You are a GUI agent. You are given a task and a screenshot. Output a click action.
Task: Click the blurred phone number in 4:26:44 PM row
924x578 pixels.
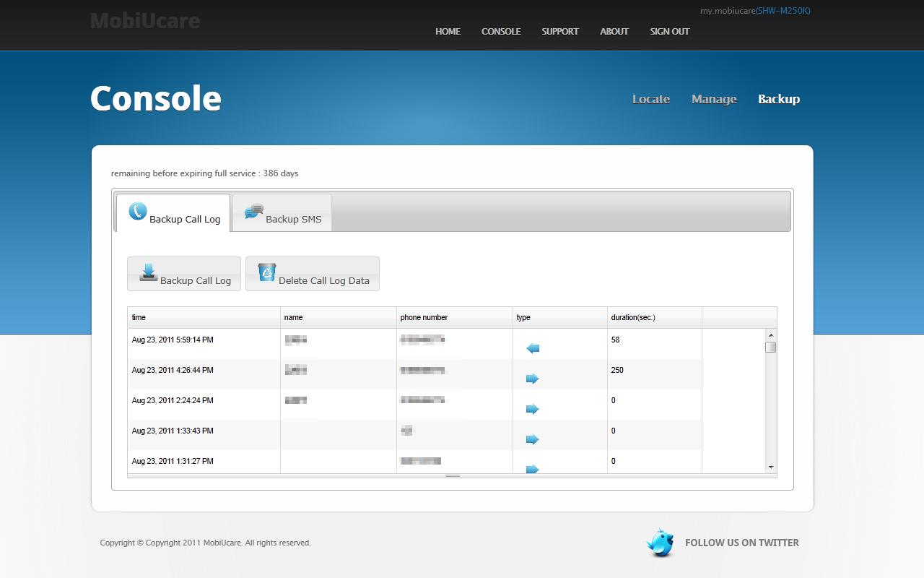pos(424,370)
